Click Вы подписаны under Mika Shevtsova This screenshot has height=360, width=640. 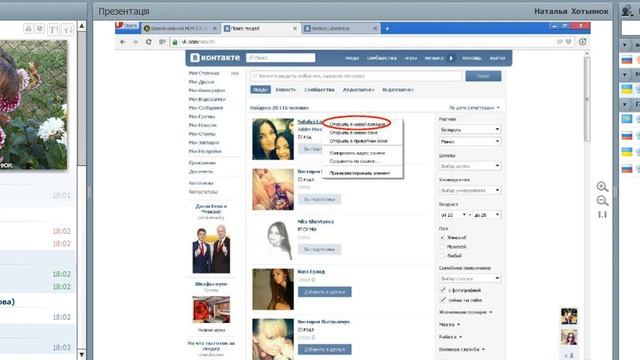pyautogui.click(x=319, y=249)
